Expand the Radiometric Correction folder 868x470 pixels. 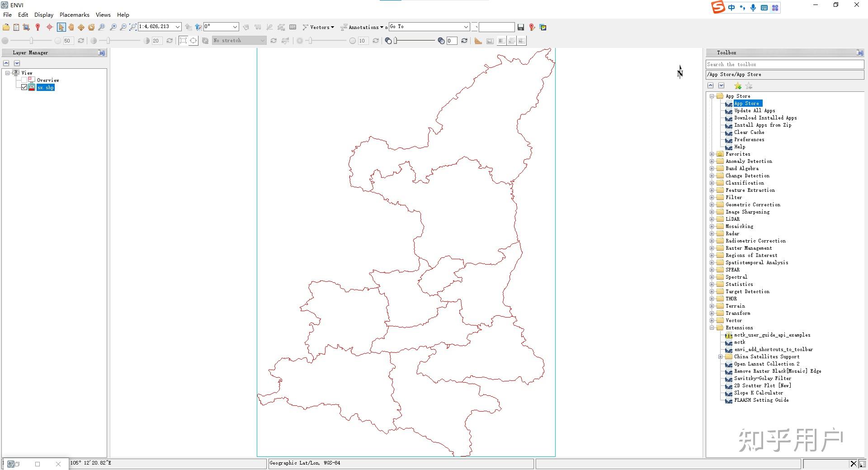[712, 241]
